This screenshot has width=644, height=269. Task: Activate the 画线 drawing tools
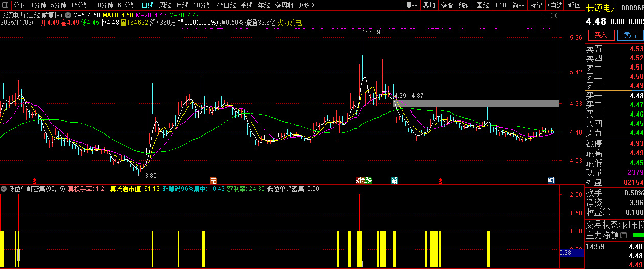482,5
